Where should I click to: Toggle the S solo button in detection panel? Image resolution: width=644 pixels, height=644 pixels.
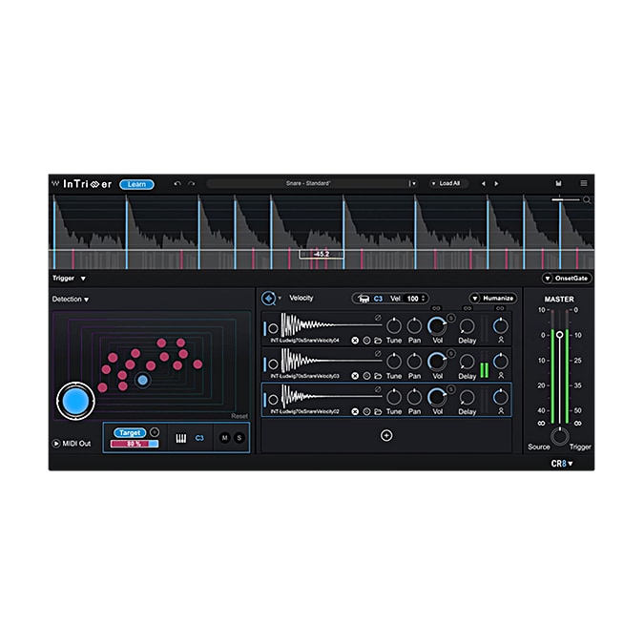click(x=239, y=438)
